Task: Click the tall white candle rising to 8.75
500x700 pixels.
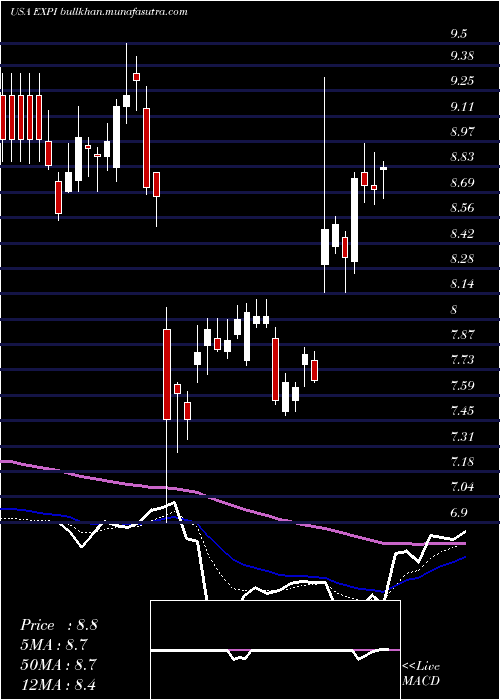Action: 354,220
